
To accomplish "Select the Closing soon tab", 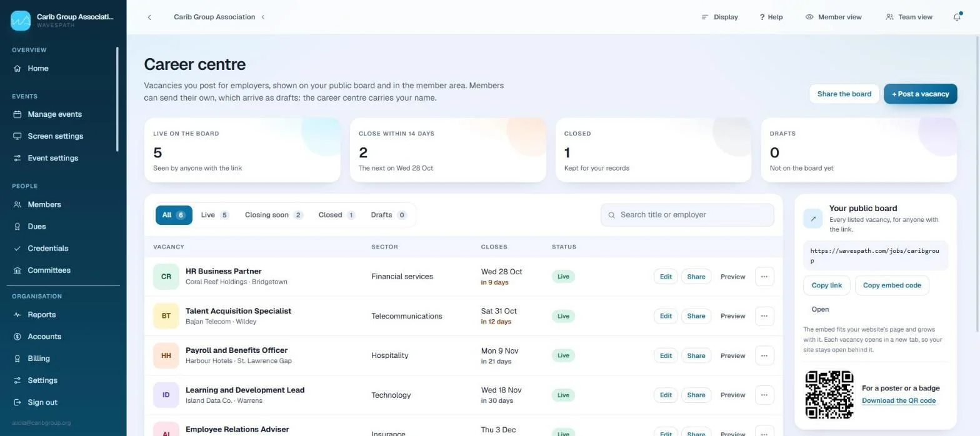I will (274, 215).
